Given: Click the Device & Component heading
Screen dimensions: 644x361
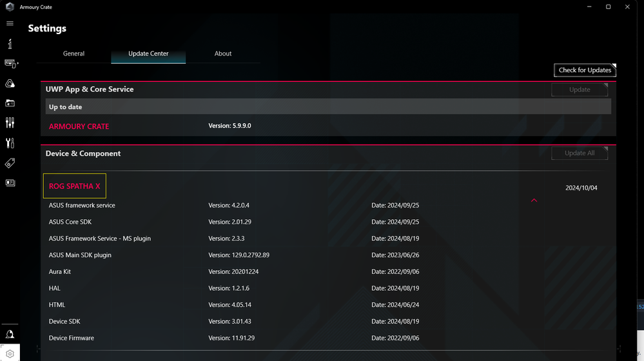Looking at the screenshot, I should pyautogui.click(x=83, y=153).
